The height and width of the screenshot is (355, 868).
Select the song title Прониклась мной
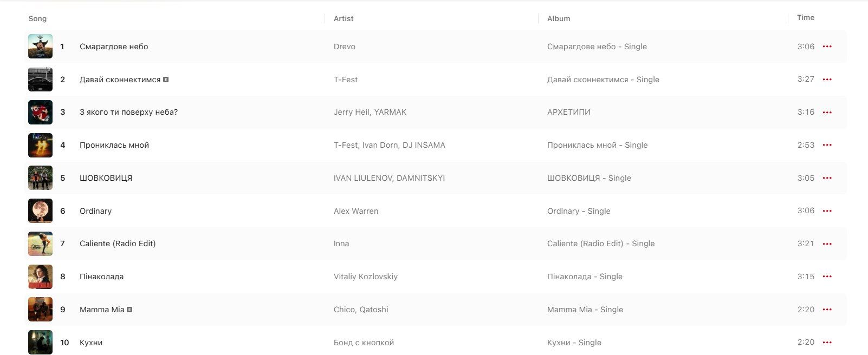pyautogui.click(x=114, y=145)
